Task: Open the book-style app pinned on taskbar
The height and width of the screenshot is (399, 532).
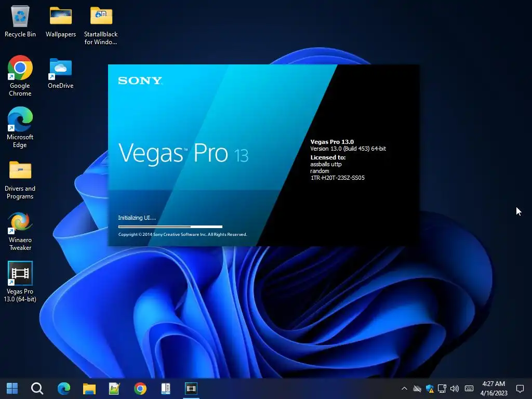Action: [x=166, y=389]
